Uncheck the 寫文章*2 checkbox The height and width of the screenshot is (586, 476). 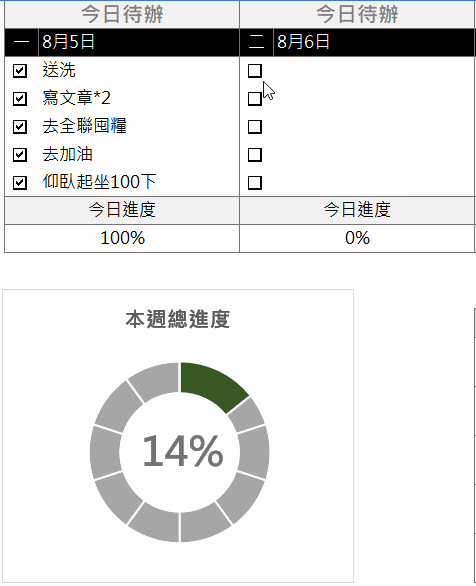tap(19, 99)
